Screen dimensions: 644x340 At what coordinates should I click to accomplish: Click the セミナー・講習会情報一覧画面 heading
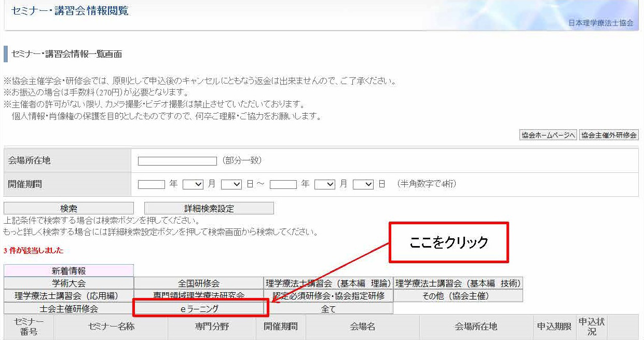point(66,54)
